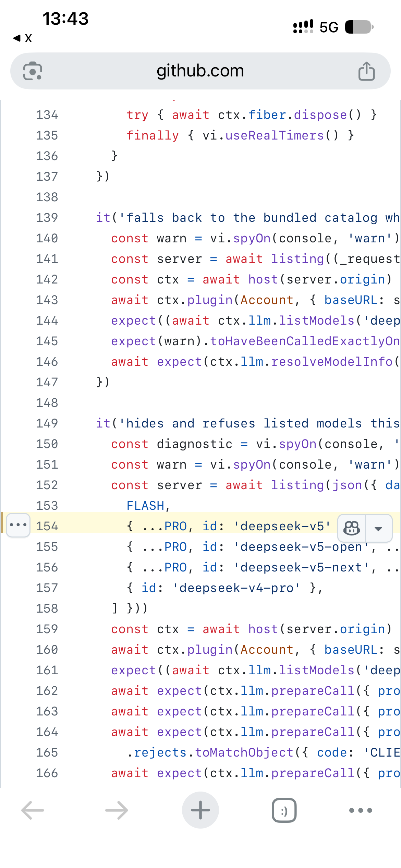
Task: Tap 'falls back to the bundled catalog' test title
Action: [x=259, y=218]
